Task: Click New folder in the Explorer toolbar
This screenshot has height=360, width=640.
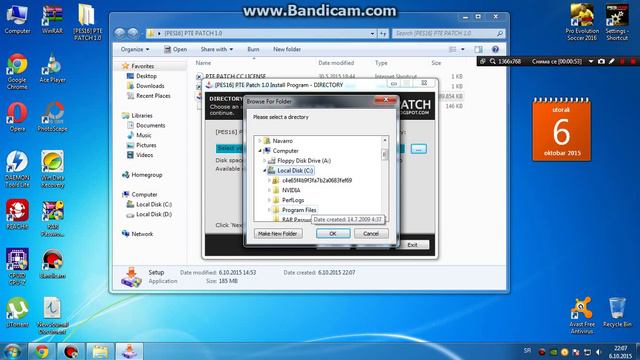Action: (x=287, y=49)
